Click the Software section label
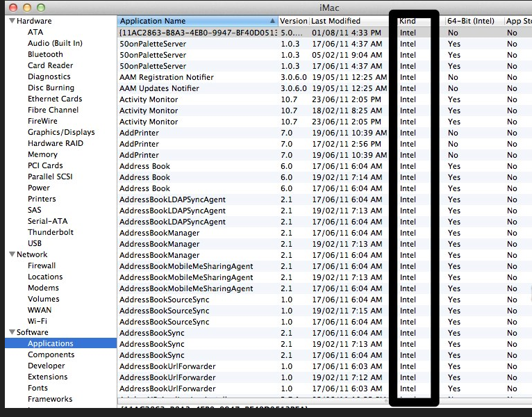 32,332
